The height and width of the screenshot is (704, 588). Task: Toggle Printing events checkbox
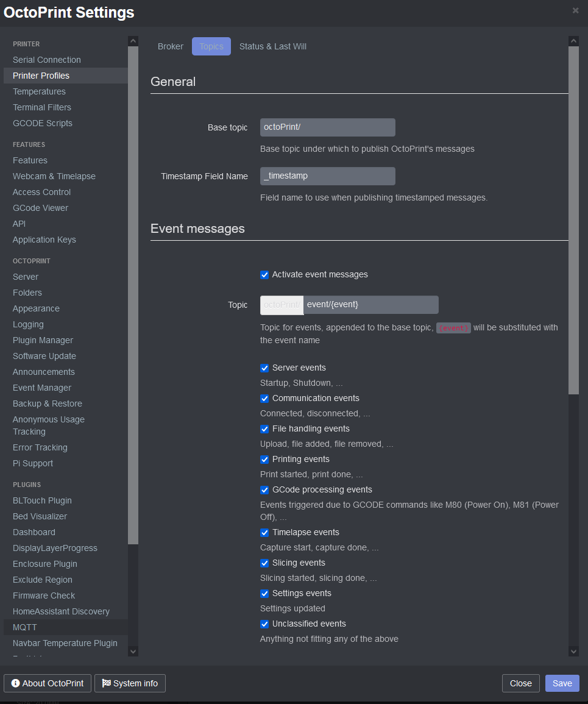click(264, 460)
